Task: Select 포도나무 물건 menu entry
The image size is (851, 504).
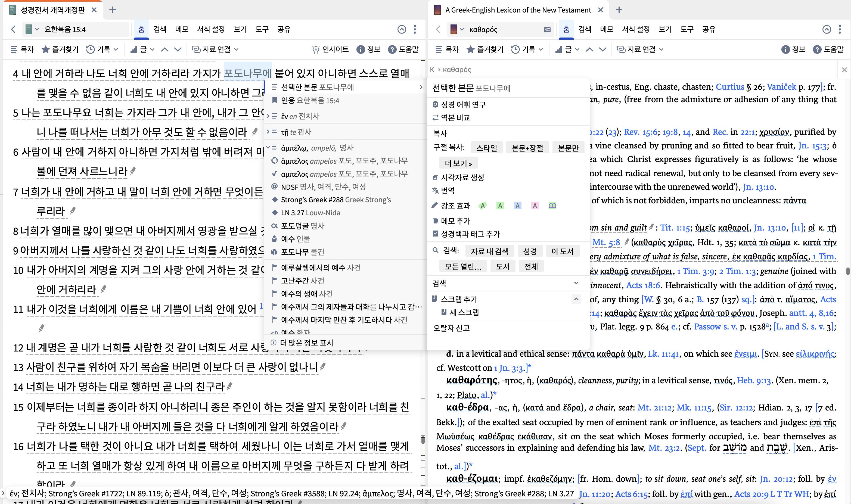Action: point(345,252)
